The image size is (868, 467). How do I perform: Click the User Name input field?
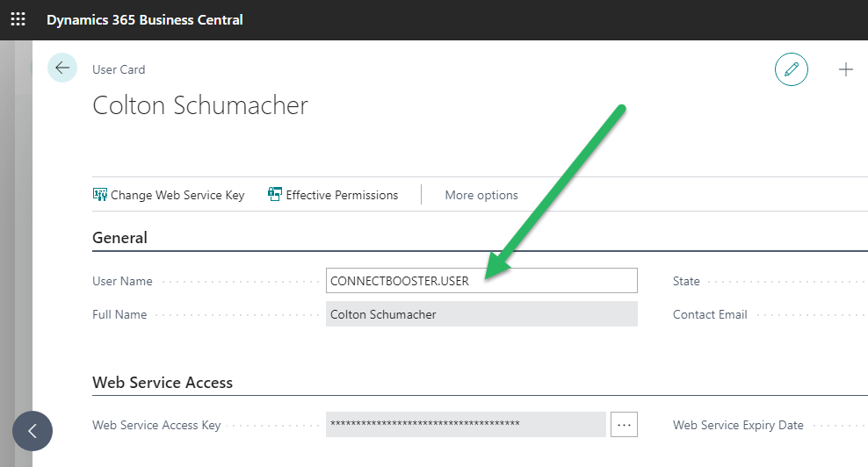click(481, 281)
